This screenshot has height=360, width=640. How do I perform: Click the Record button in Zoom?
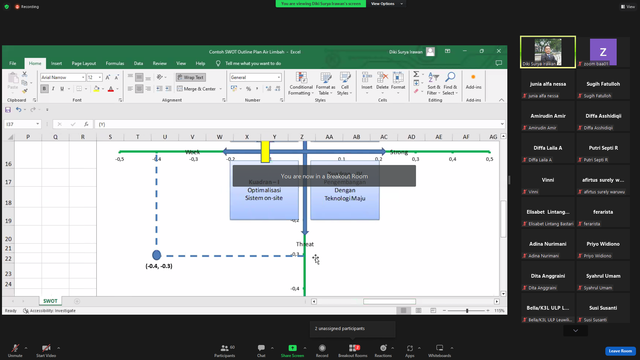[x=322, y=350]
